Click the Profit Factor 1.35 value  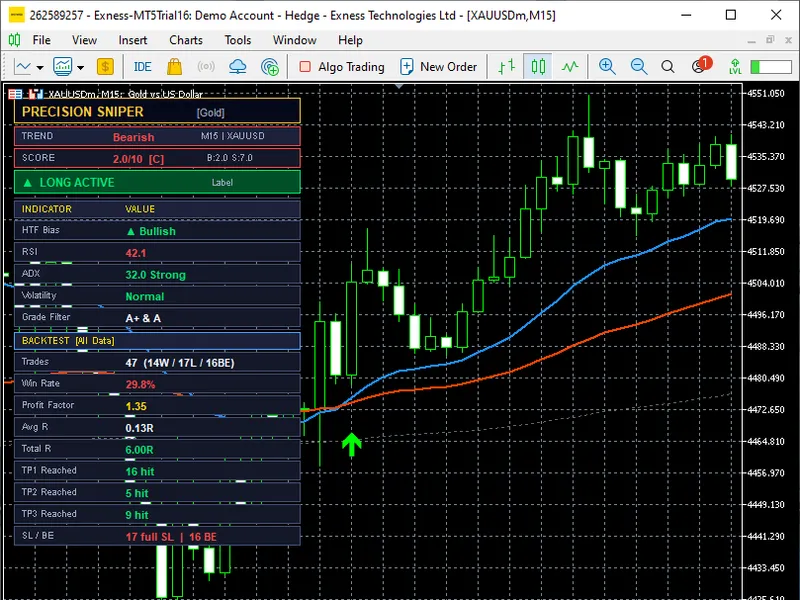click(x=136, y=406)
